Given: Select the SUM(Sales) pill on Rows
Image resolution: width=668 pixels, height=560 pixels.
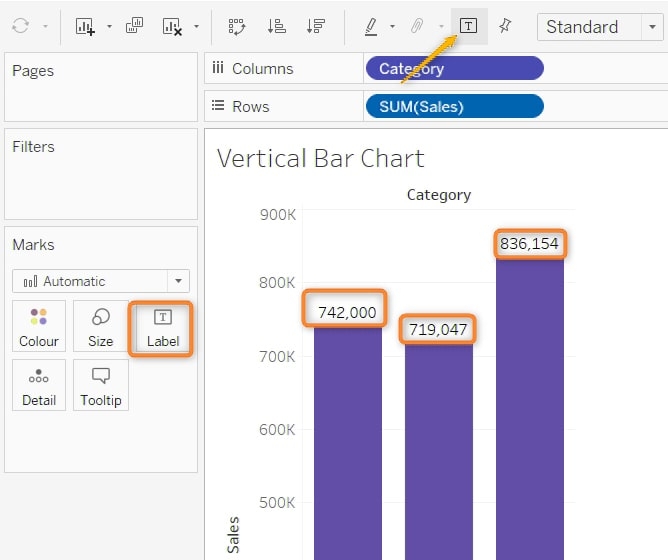Looking at the screenshot, I should (454, 107).
